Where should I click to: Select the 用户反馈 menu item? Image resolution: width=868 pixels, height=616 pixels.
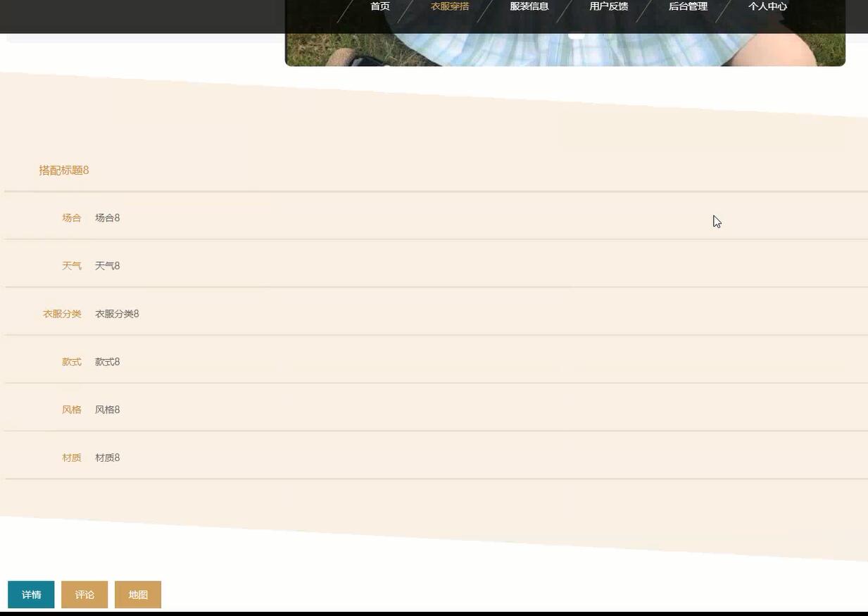609,6
